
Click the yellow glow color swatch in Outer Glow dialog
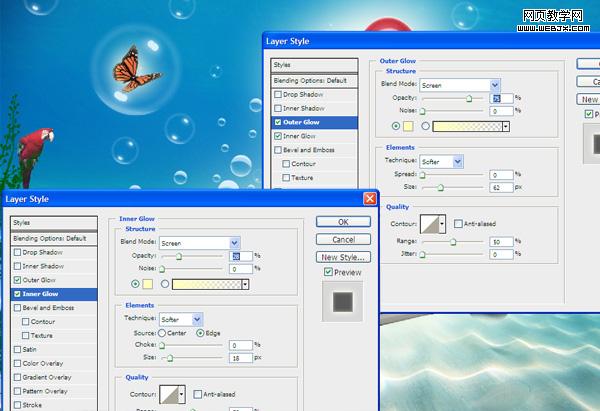[411, 126]
